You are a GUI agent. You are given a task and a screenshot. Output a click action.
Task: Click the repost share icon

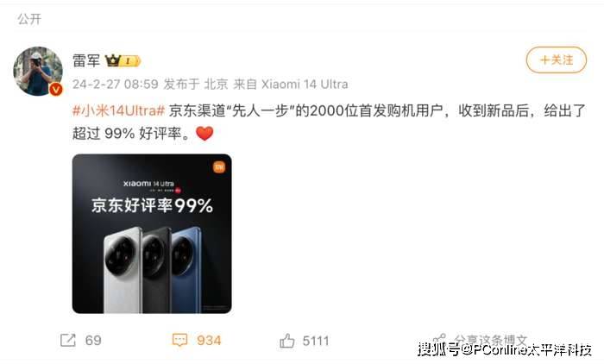68,340
